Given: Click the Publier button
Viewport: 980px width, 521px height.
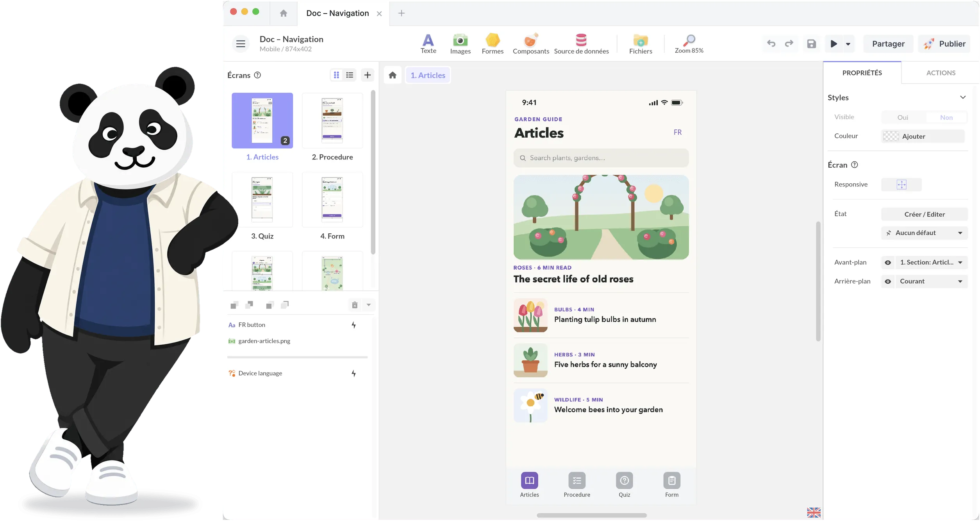Looking at the screenshot, I should 943,44.
